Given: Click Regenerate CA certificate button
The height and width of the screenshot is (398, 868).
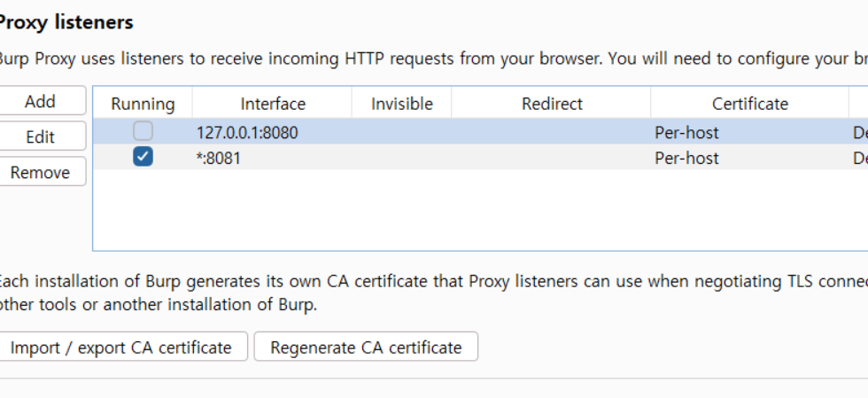Looking at the screenshot, I should [x=366, y=347].
